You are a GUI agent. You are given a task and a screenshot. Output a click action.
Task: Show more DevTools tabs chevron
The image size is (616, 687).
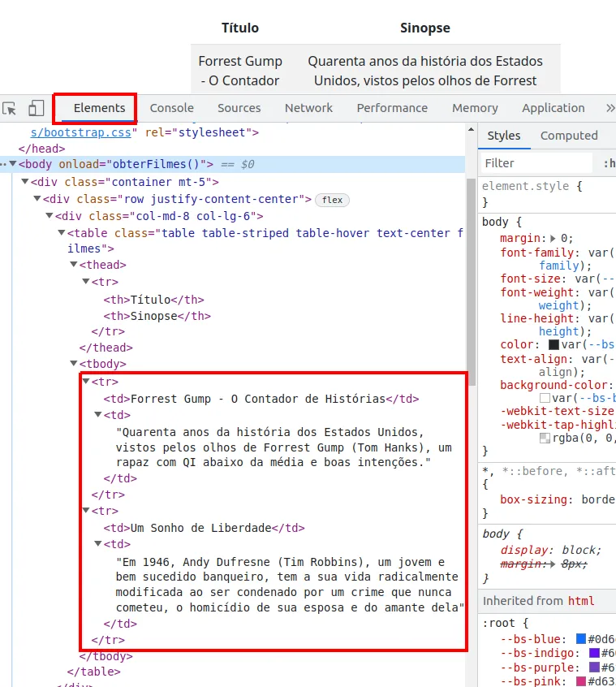click(610, 108)
